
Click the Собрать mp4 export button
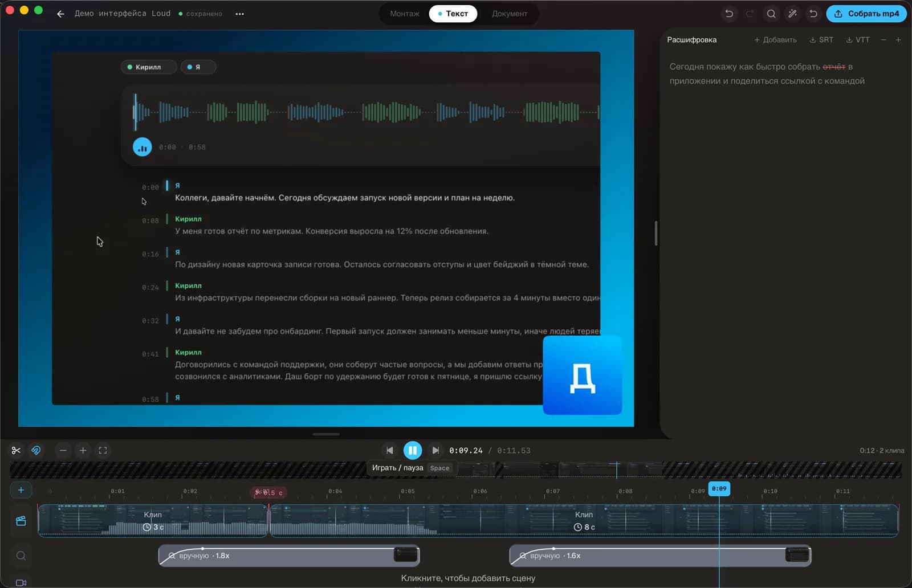pos(866,14)
